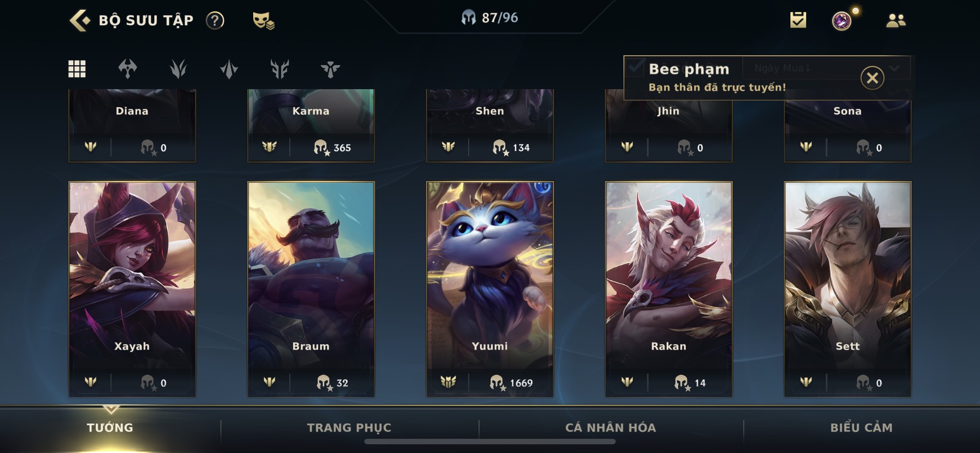Toggle the checkbox beside the sort dropdown
This screenshot has height=453, width=980.
click(x=635, y=67)
